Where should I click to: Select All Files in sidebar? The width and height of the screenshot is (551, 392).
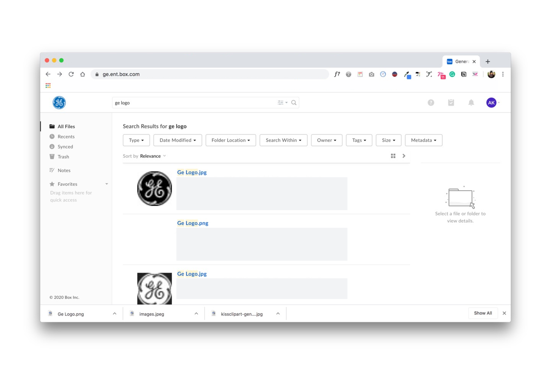pos(66,127)
